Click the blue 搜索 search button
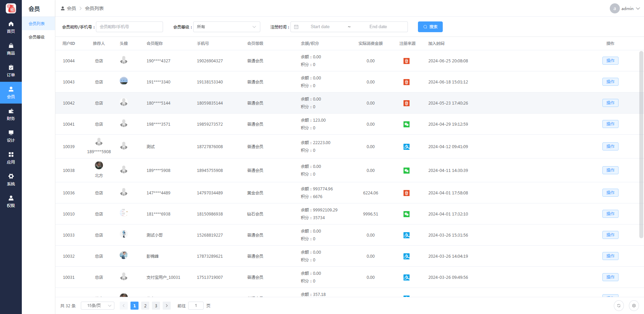Viewport: 644px width, 314px height. click(x=430, y=27)
